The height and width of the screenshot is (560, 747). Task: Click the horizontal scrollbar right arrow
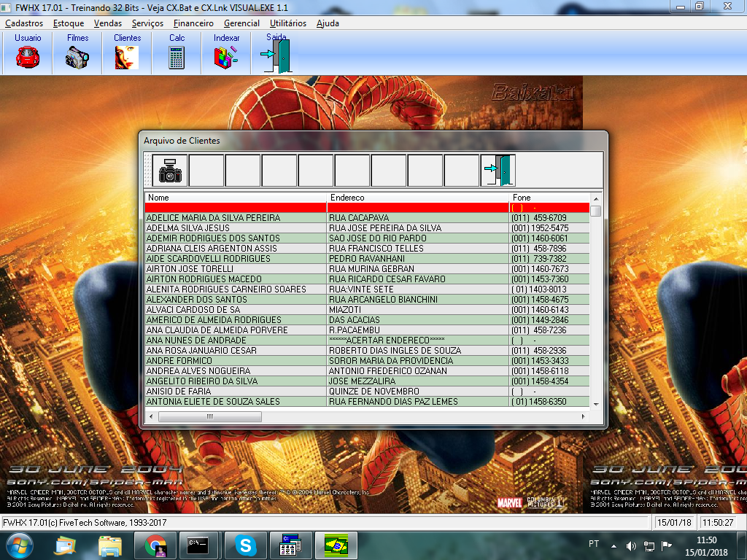click(x=584, y=416)
